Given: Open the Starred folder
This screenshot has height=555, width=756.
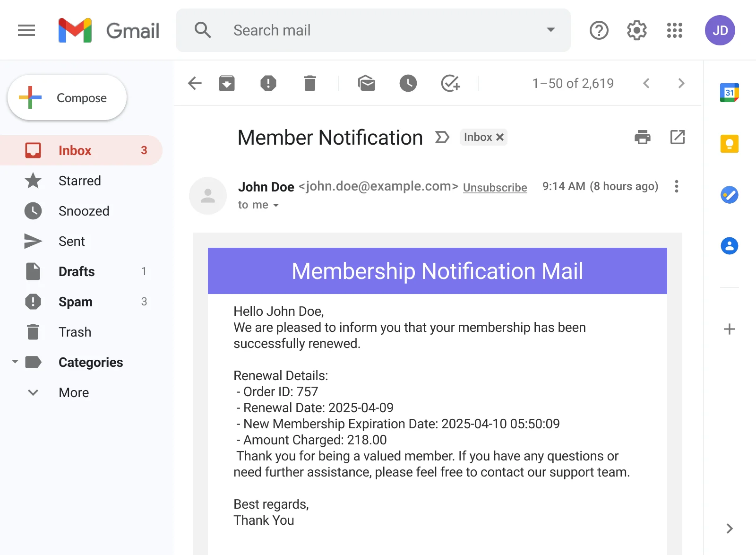Looking at the screenshot, I should 79,181.
